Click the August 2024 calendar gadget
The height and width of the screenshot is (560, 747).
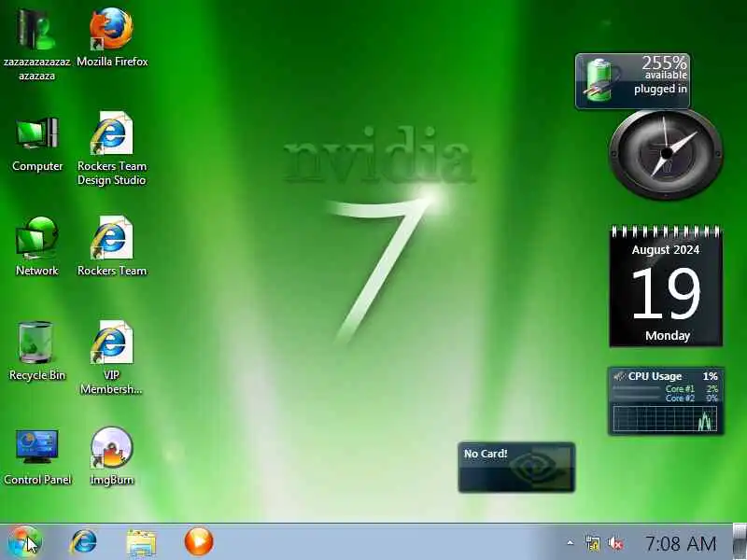click(x=666, y=287)
